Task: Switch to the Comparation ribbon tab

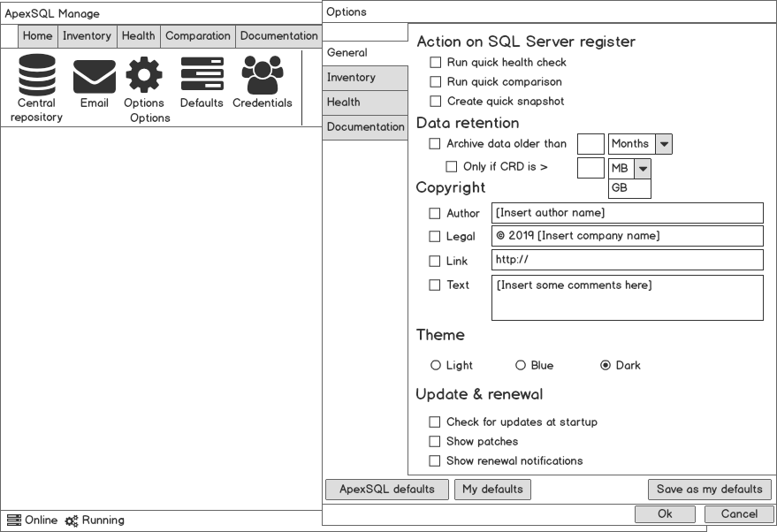Action: (198, 36)
